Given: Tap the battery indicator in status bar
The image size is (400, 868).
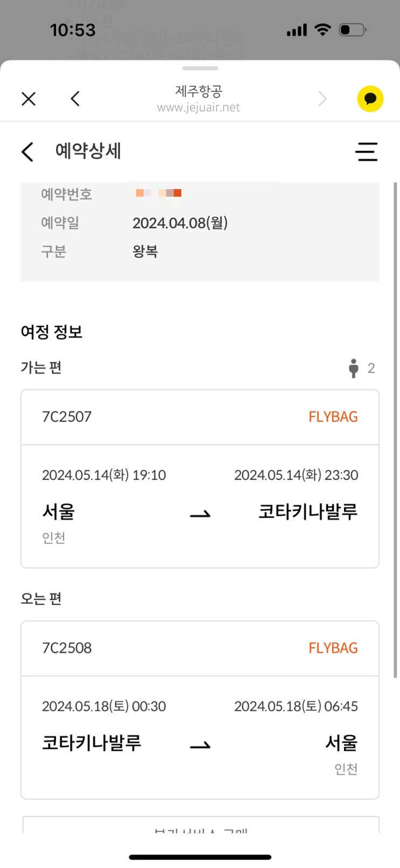Looking at the screenshot, I should (353, 30).
